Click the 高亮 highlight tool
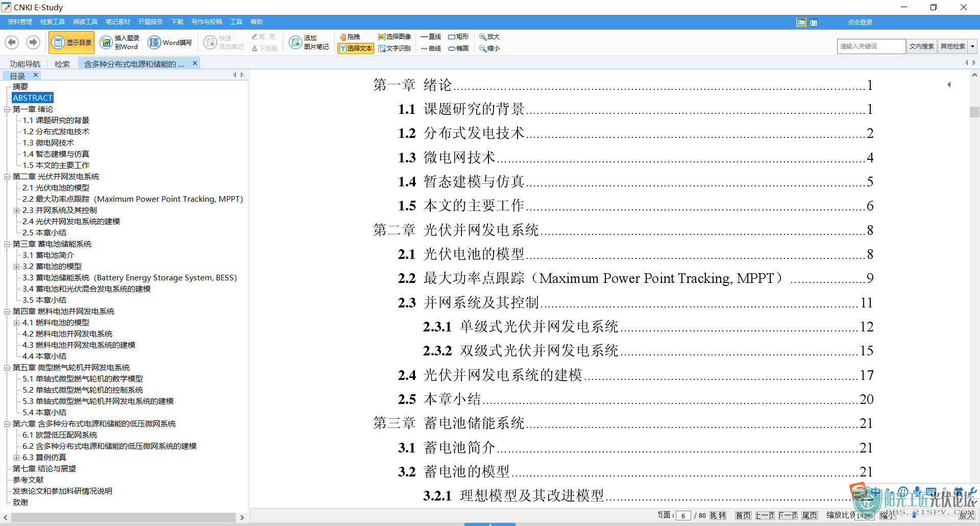The height and width of the screenshot is (526, 980). pos(263,37)
